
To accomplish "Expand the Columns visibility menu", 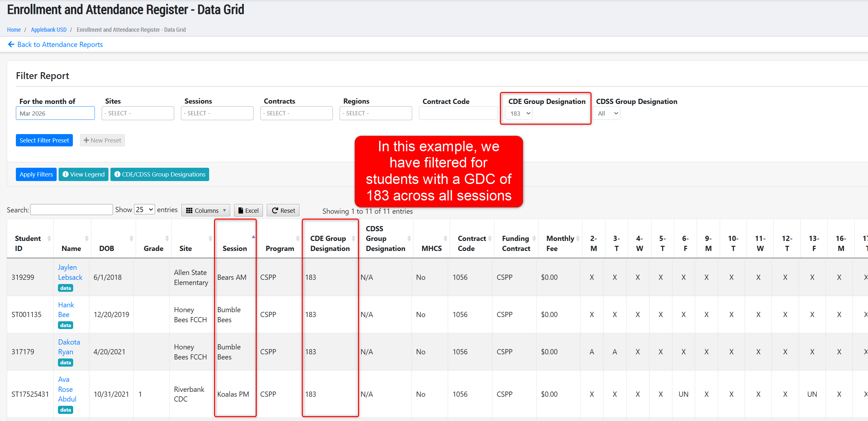I will 206,210.
